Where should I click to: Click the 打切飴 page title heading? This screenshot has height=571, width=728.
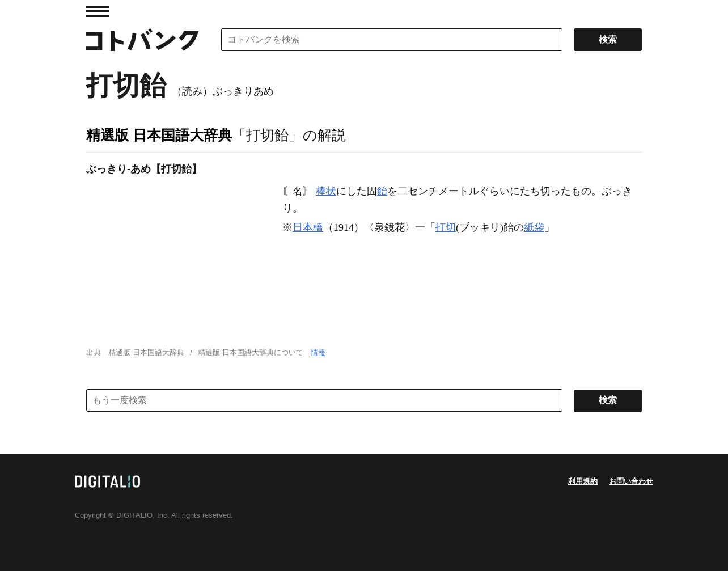(126, 86)
